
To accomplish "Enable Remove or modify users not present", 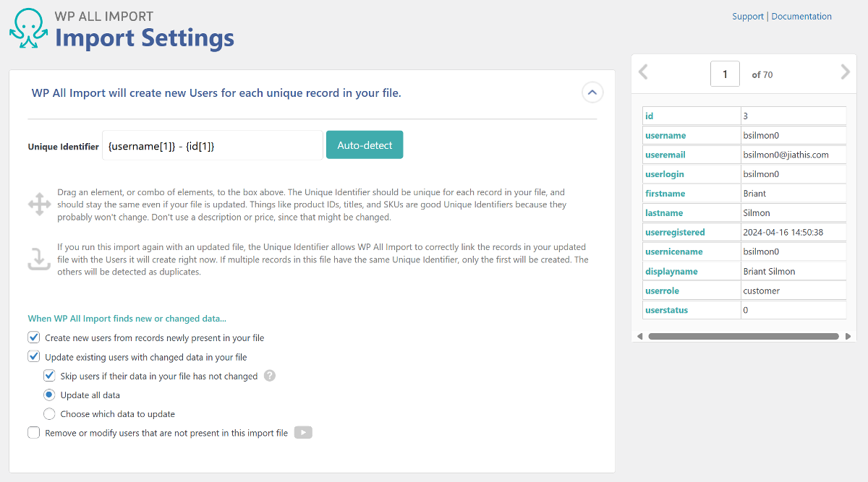I will point(33,433).
